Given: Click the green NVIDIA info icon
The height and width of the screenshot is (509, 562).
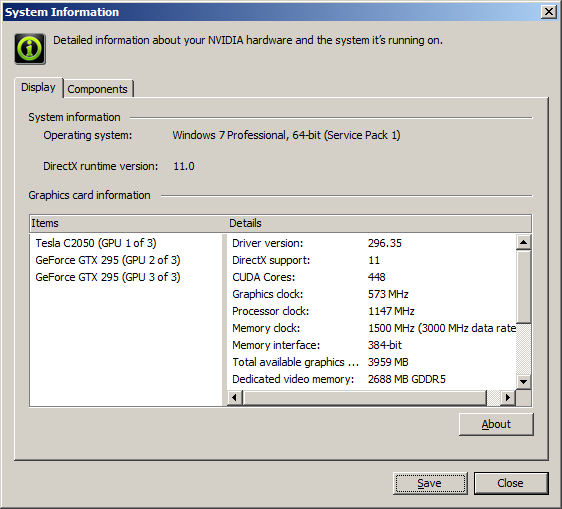Looking at the screenshot, I should (30, 49).
